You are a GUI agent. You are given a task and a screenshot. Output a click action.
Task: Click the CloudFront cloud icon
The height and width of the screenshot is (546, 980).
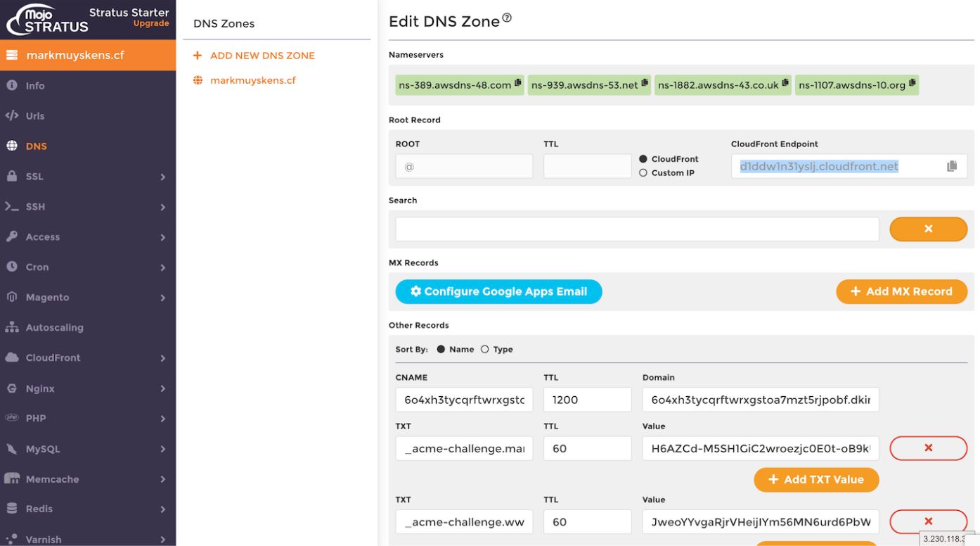(x=12, y=357)
